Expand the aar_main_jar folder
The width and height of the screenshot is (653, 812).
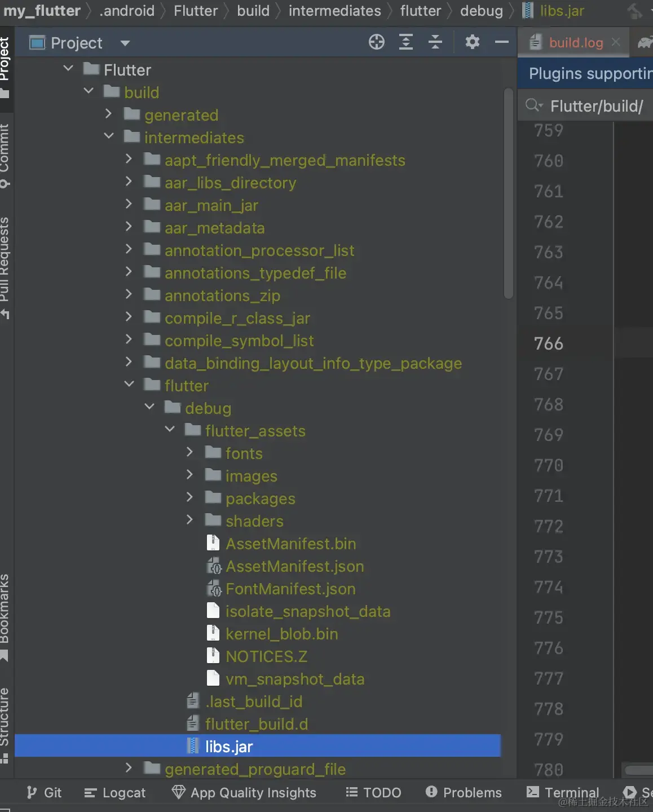point(129,204)
